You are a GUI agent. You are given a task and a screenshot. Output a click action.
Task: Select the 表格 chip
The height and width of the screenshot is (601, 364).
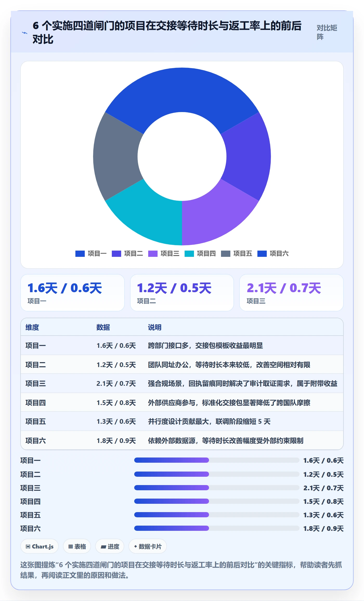tap(77, 546)
